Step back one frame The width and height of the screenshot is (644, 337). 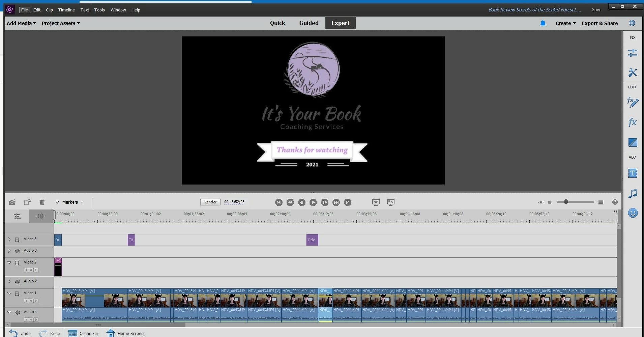pyautogui.click(x=302, y=202)
